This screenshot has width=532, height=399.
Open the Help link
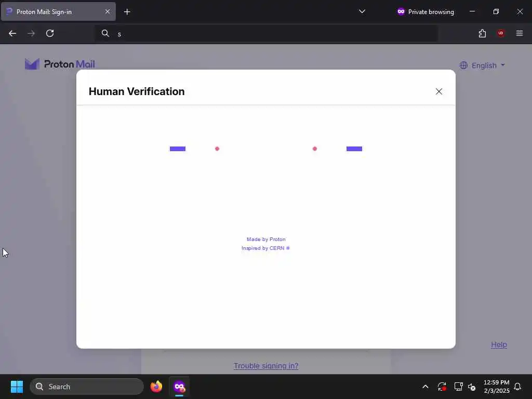[x=499, y=344]
